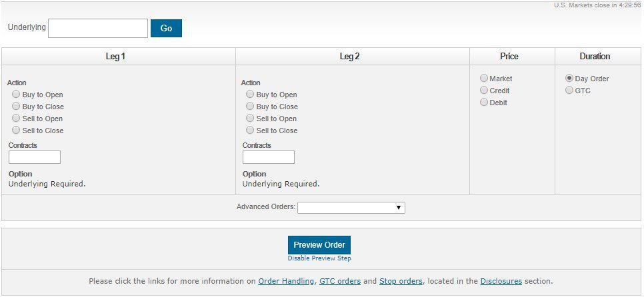Choose GTC duration

569,91
